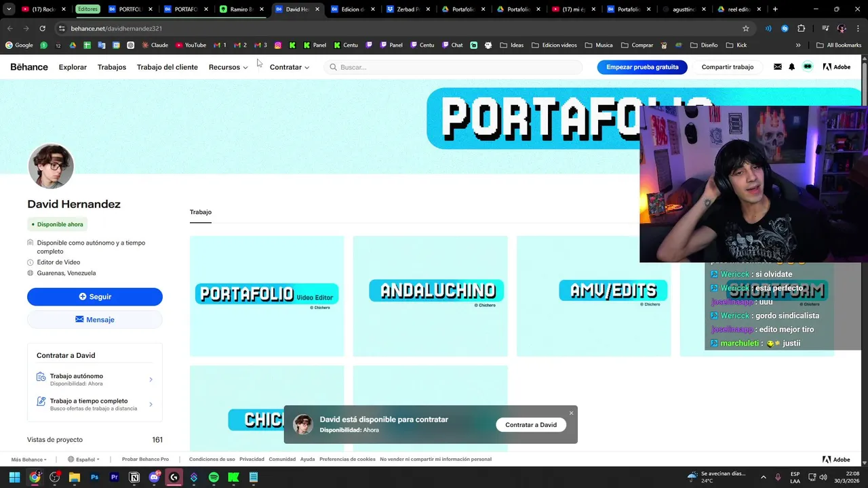Open the Instagram bookmark icon
This screenshot has width=868, height=488.
tap(278, 45)
